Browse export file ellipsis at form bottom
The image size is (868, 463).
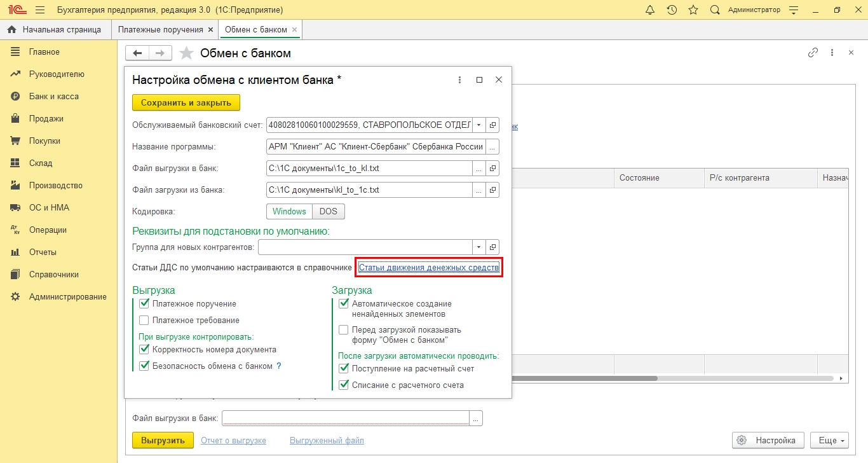pyautogui.click(x=476, y=418)
